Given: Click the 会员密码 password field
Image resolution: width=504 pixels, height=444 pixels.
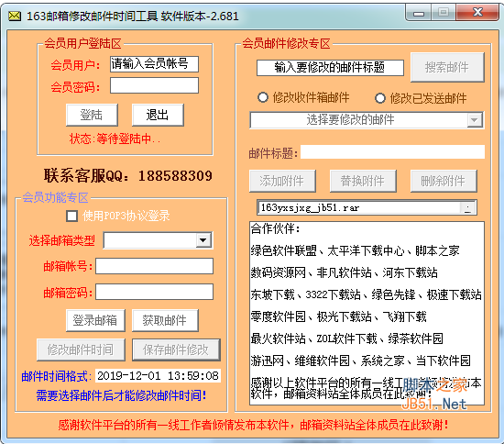Looking at the screenshot, I should click(x=154, y=85).
